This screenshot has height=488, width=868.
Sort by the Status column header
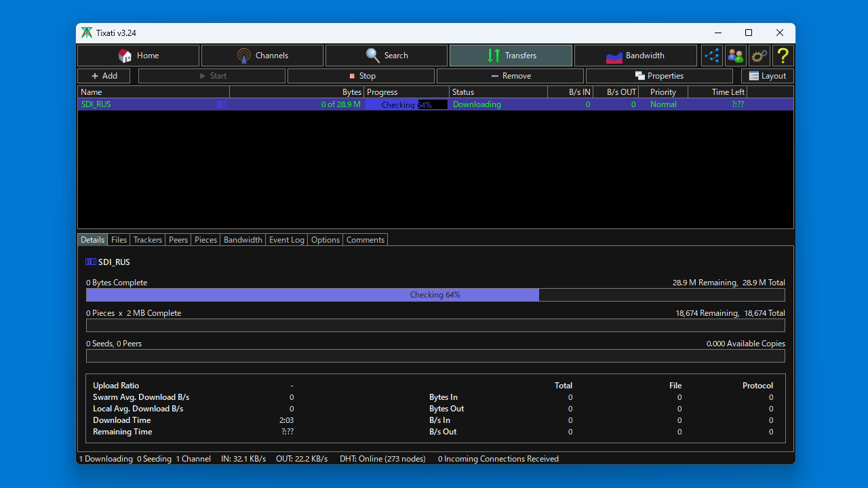(x=498, y=92)
